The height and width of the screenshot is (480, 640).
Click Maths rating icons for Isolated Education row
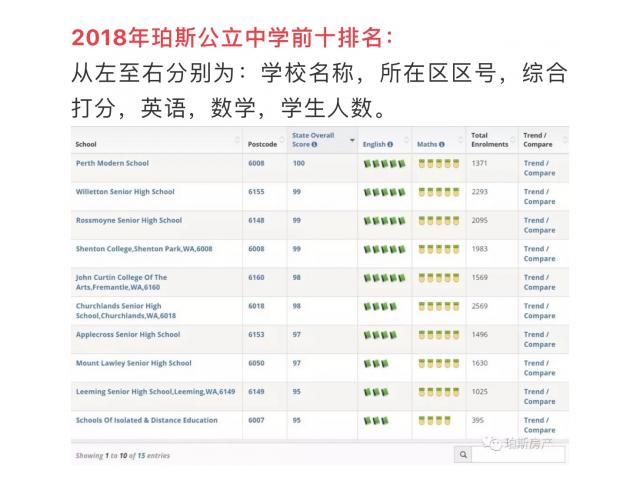[x=435, y=420]
